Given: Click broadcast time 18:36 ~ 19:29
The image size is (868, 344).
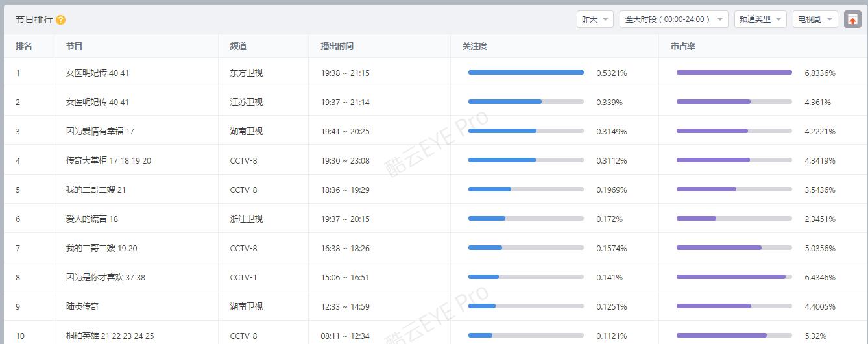Looking at the screenshot, I should click(x=345, y=190).
